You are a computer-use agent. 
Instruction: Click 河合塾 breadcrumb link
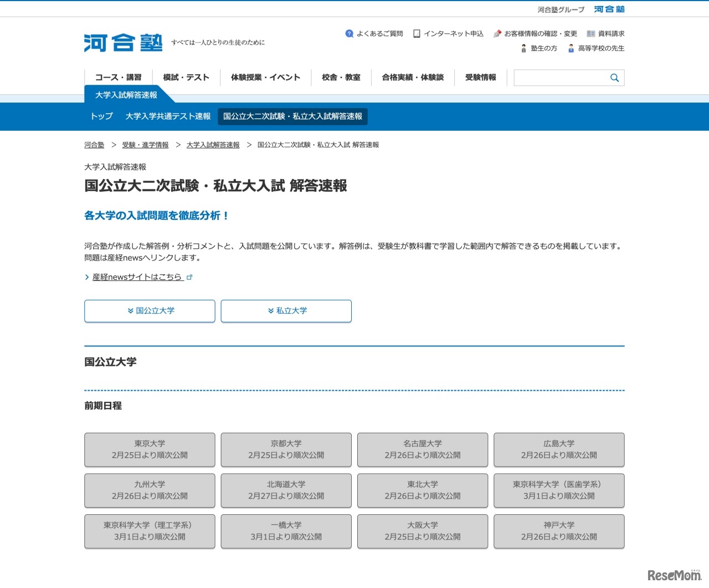coord(94,145)
